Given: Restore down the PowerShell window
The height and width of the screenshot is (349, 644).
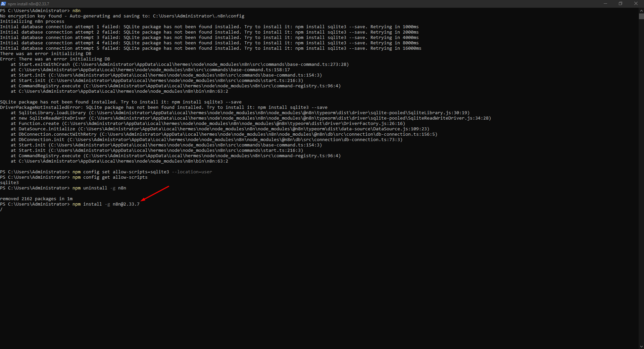Looking at the screenshot, I should 621,4.
